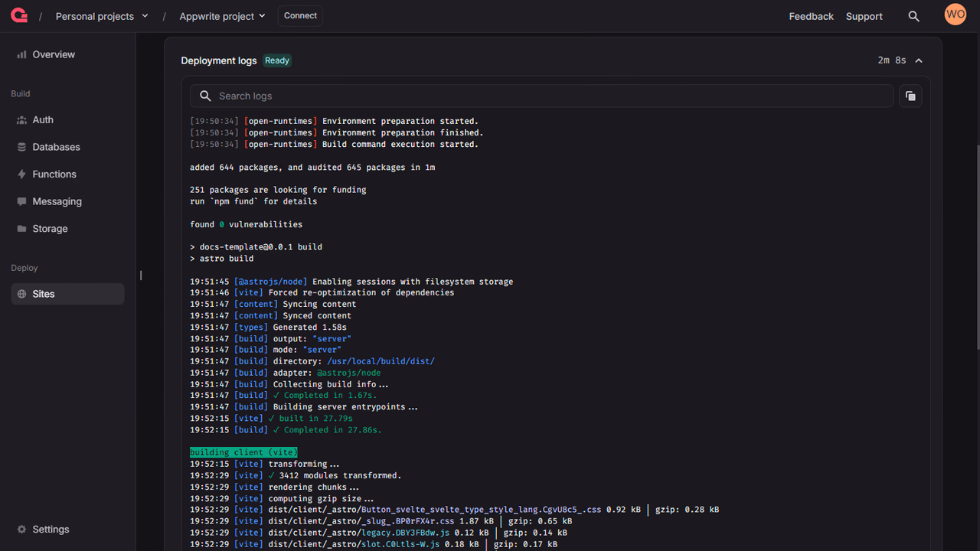This screenshot has width=980, height=551.
Task: Click "rendering chunks" log line
Action: (274, 487)
